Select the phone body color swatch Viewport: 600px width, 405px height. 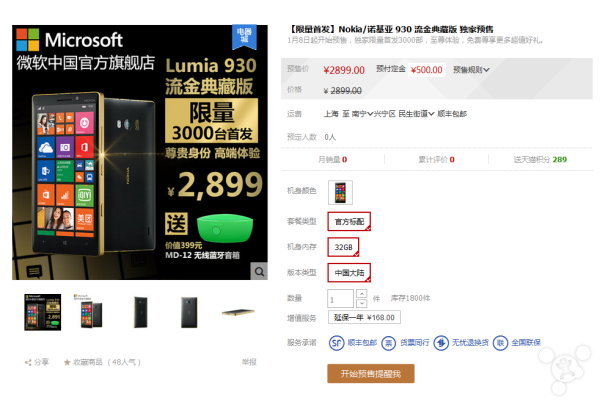(340, 193)
